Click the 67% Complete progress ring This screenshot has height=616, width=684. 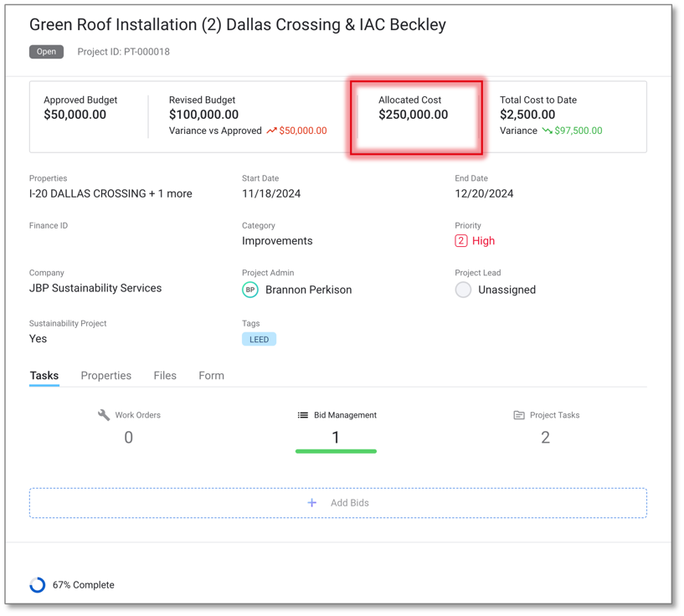[38, 585]
